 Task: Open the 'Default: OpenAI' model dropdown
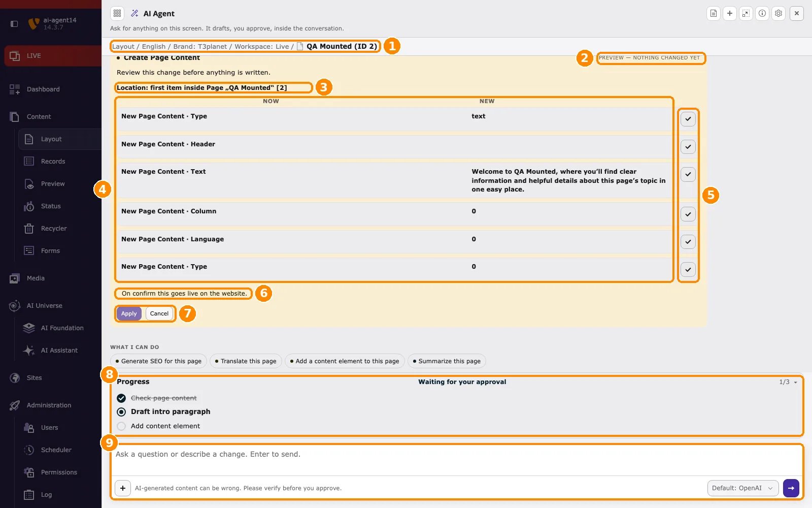[x=743, y=488]
